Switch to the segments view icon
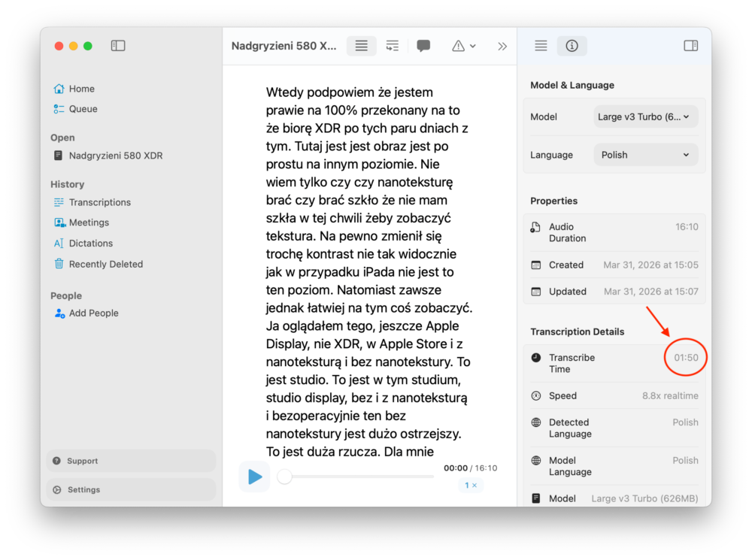The width and height of the screenshot is (752, 560). pyautogui.click(x=392, y=46)
